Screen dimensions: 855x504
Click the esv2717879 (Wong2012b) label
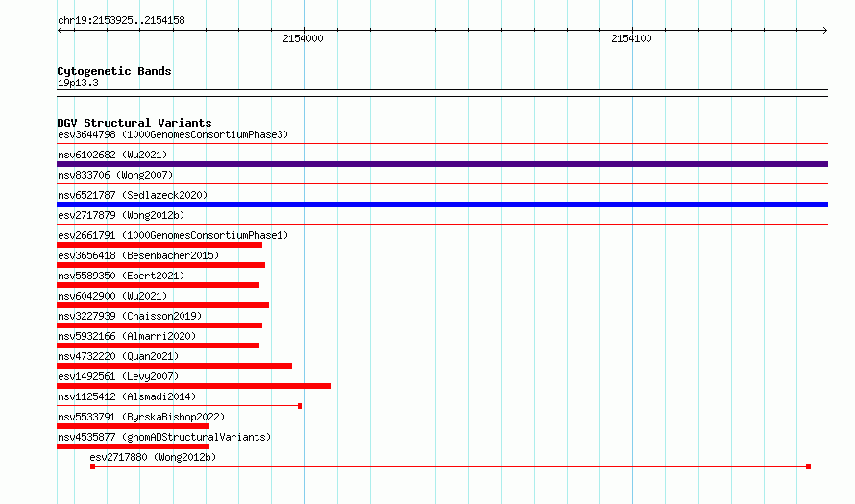[x=121, y=215]
